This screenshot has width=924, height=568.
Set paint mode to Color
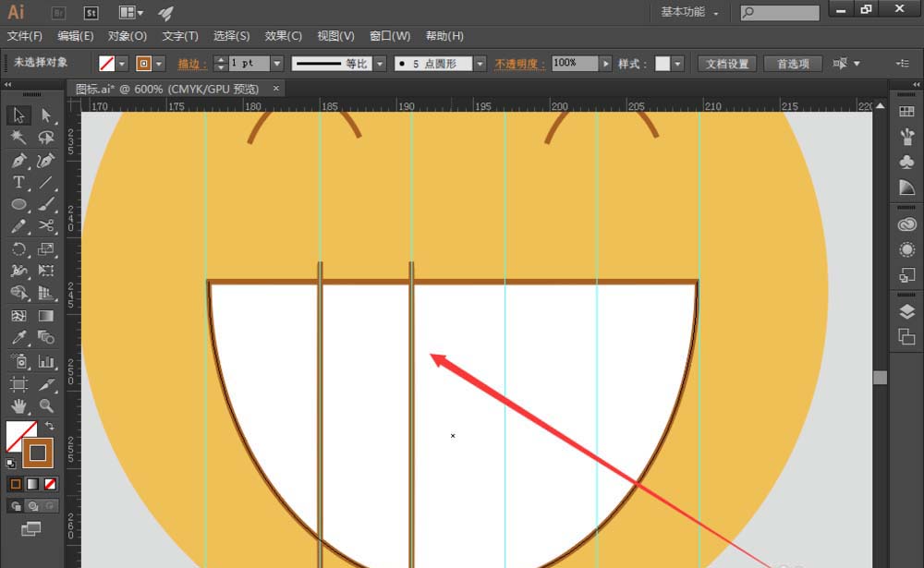(x=16, y=484)
